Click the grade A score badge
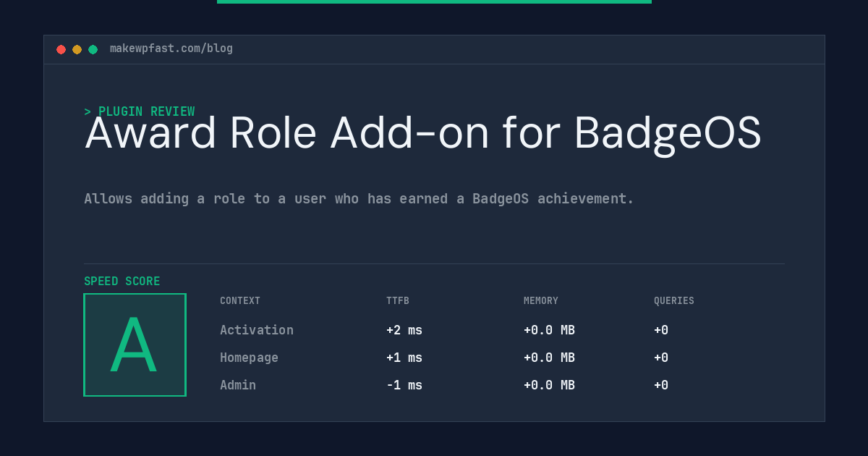The width and height of the screenshot is (868, 456). coord(135,345)
